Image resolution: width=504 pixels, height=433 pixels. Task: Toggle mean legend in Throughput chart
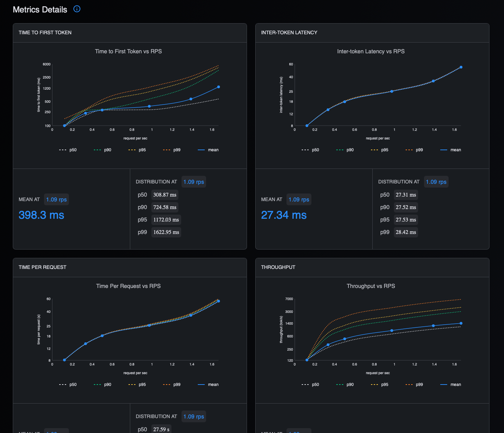coord(451,385)
